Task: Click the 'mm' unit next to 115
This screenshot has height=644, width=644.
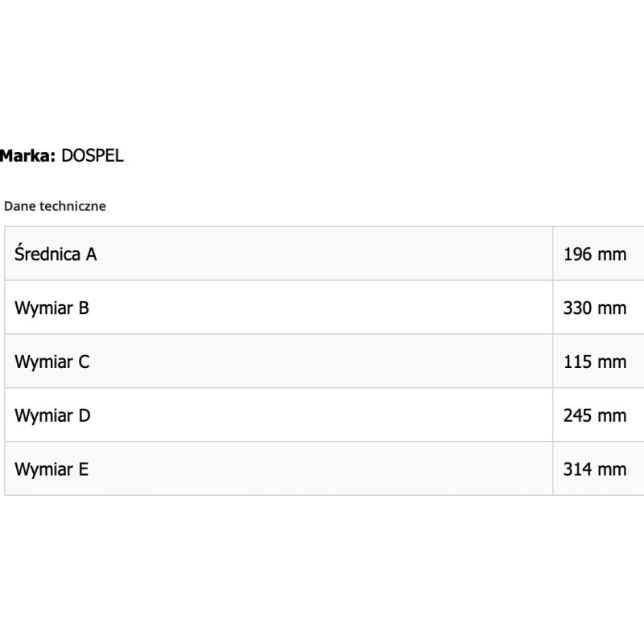Action: [x=612, y=361]
